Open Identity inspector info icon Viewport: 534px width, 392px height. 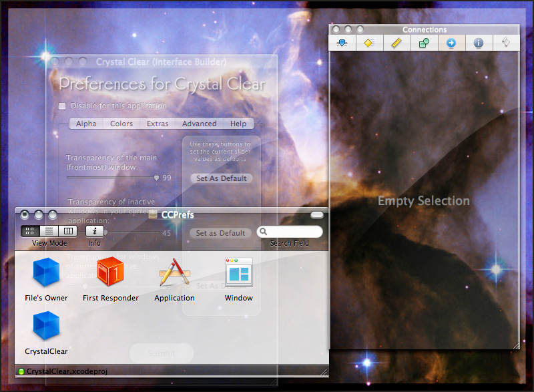[479, 43]
